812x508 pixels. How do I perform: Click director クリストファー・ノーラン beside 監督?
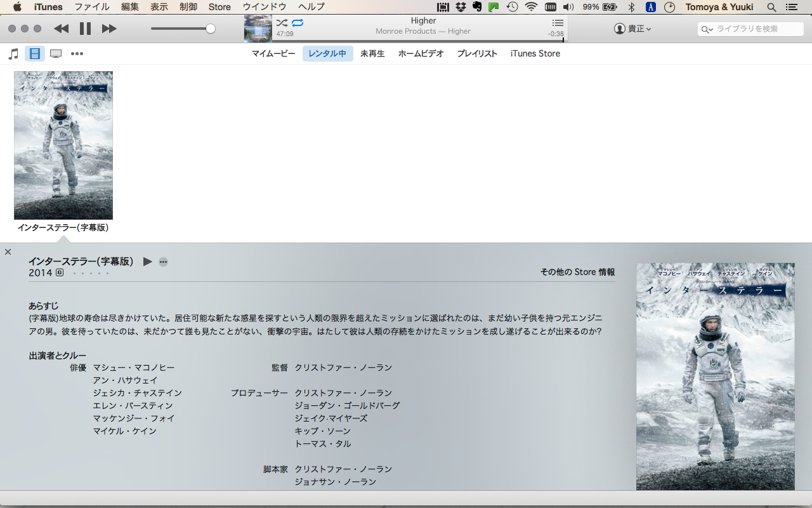[343, 368]
